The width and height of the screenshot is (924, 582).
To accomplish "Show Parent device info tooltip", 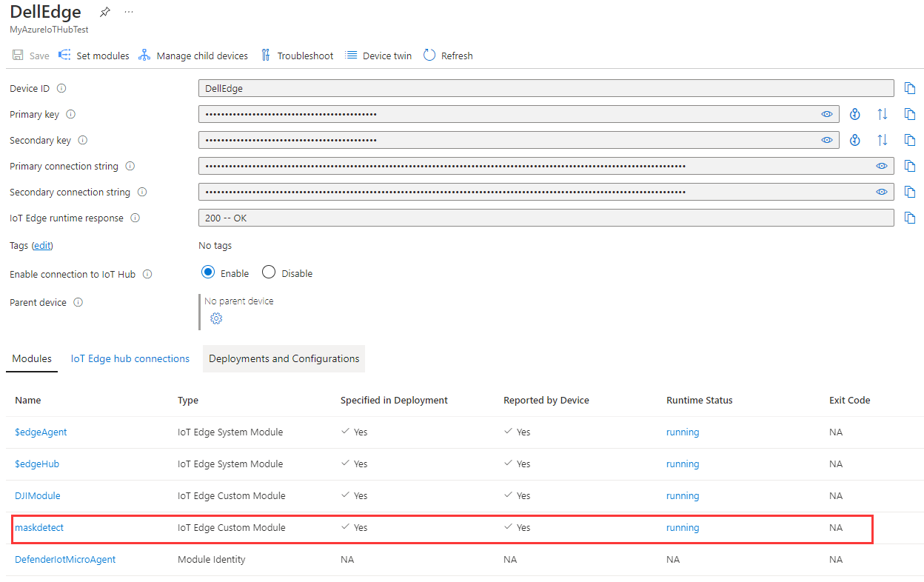I will pos(78,302).
